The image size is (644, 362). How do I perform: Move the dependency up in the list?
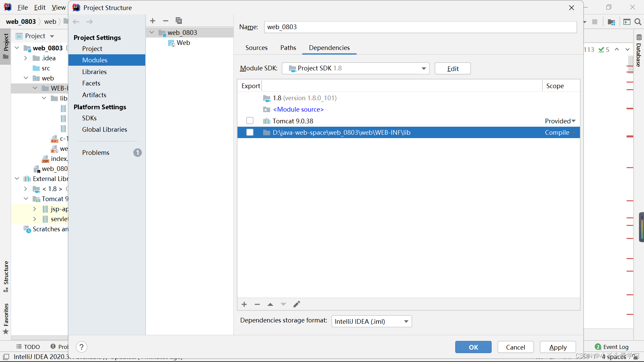(270, 304)
